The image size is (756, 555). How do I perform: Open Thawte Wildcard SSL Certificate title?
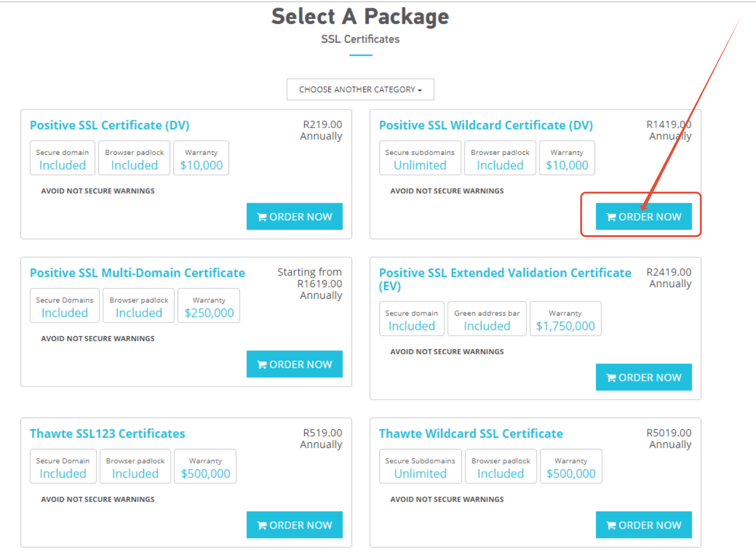tap(471, 434)
